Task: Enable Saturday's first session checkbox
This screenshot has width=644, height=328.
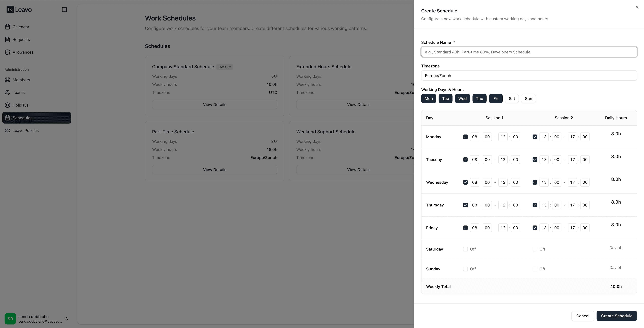Action: 466,249
